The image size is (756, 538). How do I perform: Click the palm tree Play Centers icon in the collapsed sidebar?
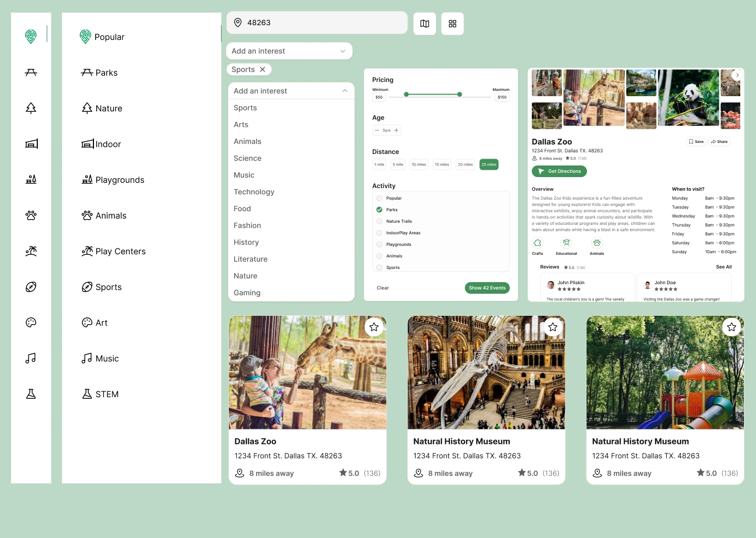pyautogui.click(x=31, y=251)
